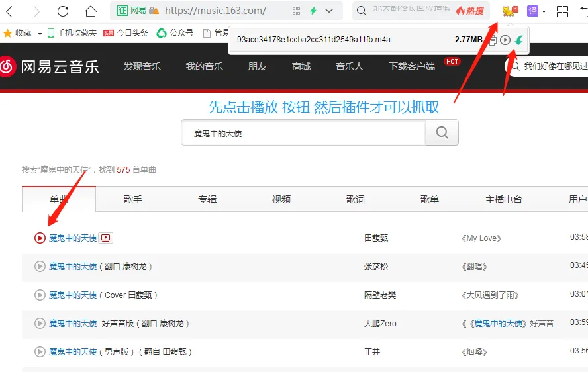Open the MV icon next to 魔鬼中的天使
Viewport: 588px width, 372px height.
click(106, 238)
